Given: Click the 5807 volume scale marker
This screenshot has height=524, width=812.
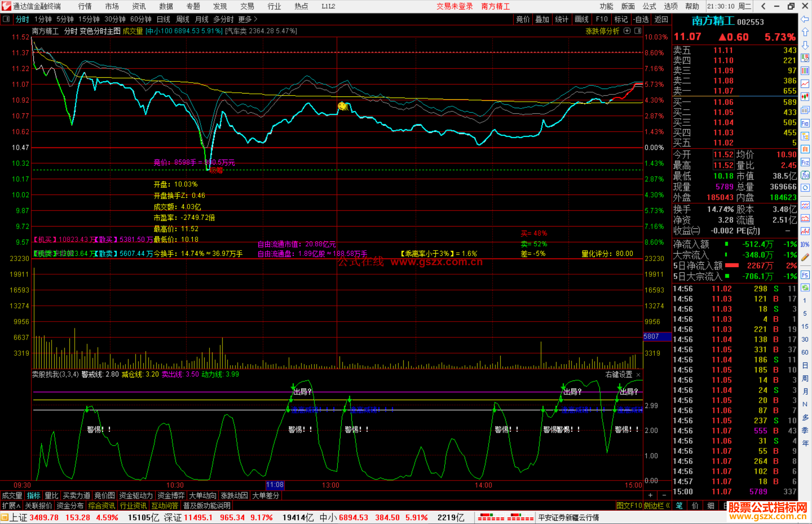Looking at the screenshot, I should pyautogui.click(x=657, y=337).
